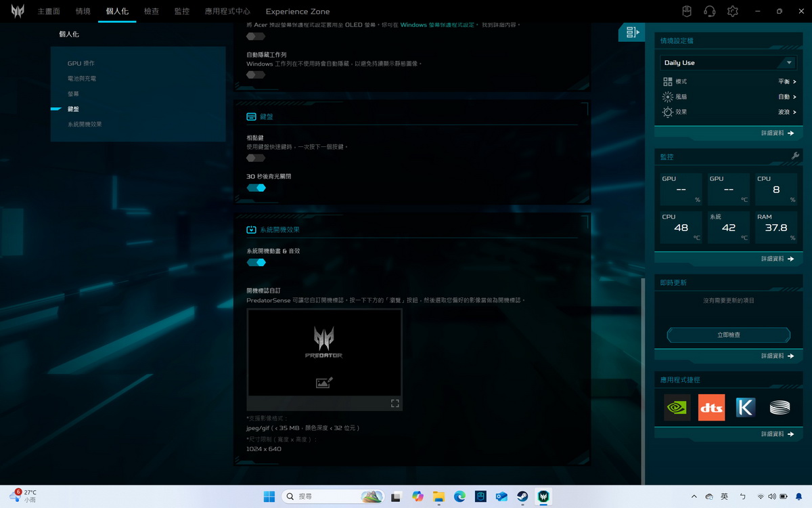Toggle the 相黏鍵 sticky keys switch

[256, 158]
